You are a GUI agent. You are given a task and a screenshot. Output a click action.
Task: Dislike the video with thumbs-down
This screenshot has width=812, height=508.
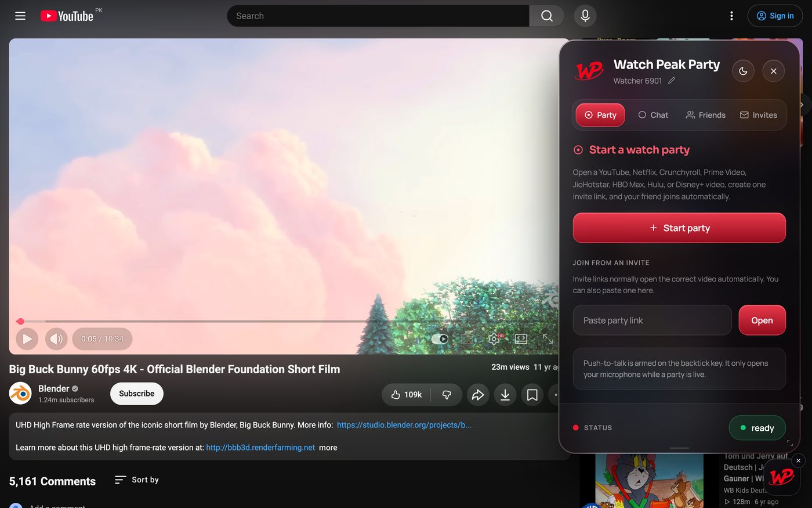(x=447, y=395)
